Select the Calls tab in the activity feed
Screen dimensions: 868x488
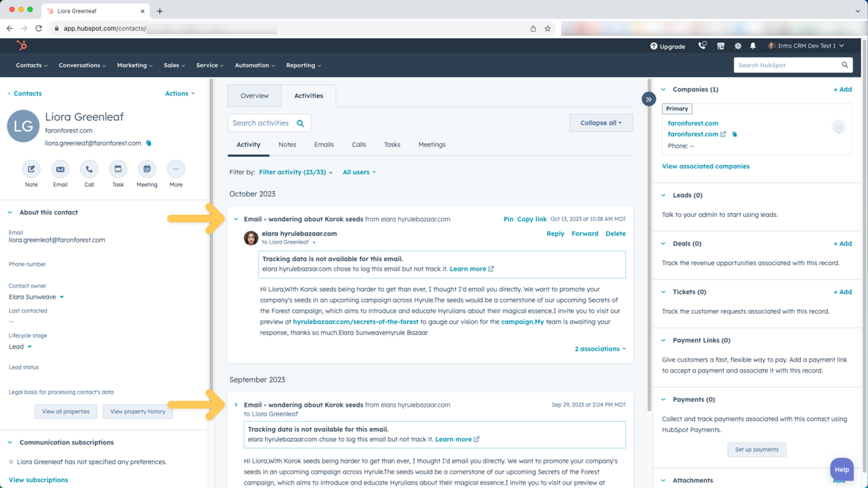(x=359, y=144)
